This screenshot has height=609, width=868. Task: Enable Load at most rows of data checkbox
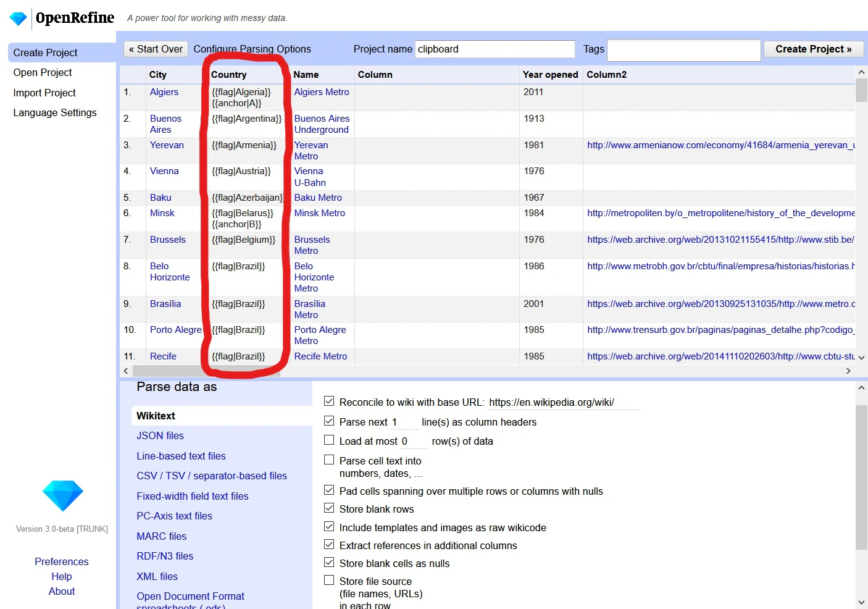click(329, 440)
